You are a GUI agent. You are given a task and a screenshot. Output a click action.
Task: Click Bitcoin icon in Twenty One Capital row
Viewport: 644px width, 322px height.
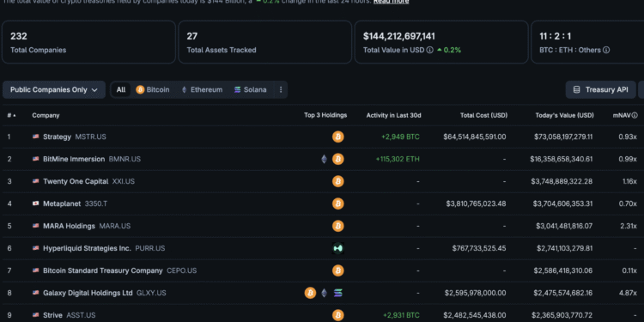pyautogui.click(x=338, y=181)
